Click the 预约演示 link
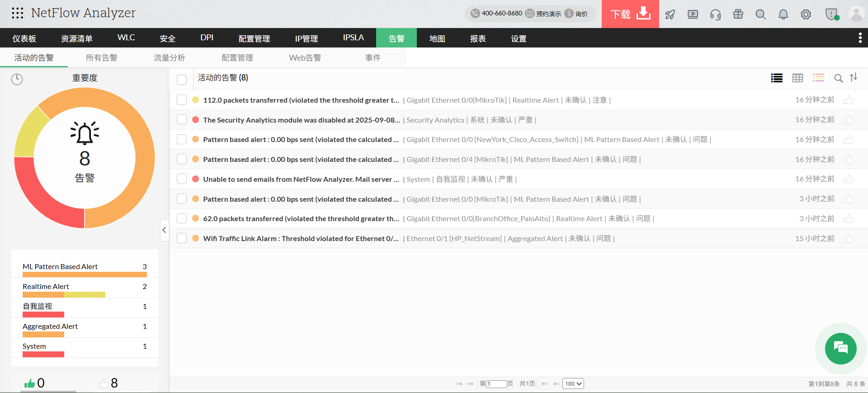This screenshot has width=868, height=393. [548, 14]
